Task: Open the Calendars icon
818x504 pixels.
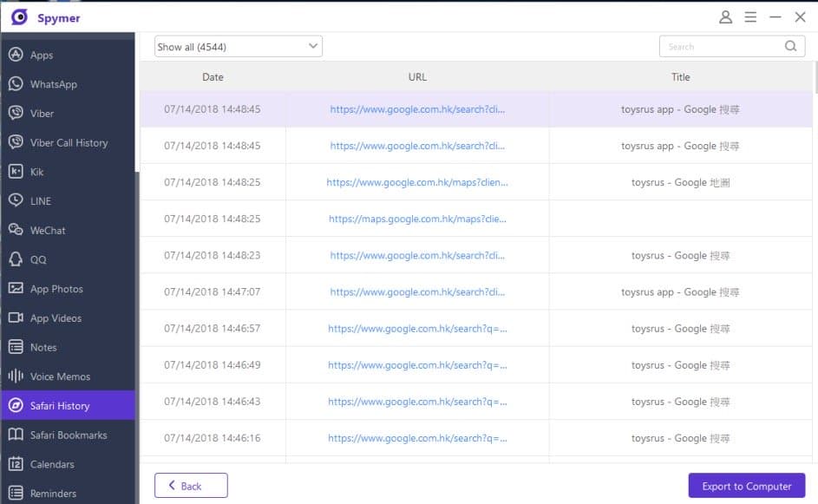Action: click(x=16, y=463)
